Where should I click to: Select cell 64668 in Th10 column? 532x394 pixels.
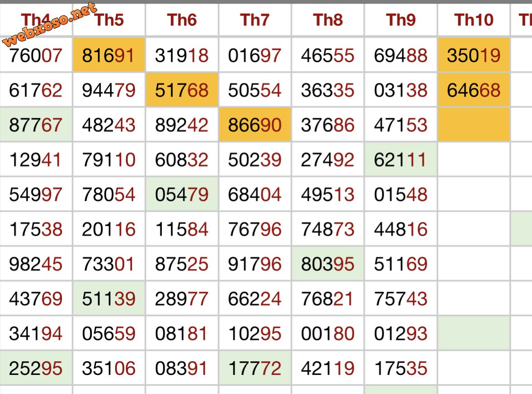(x=474, y=90)
